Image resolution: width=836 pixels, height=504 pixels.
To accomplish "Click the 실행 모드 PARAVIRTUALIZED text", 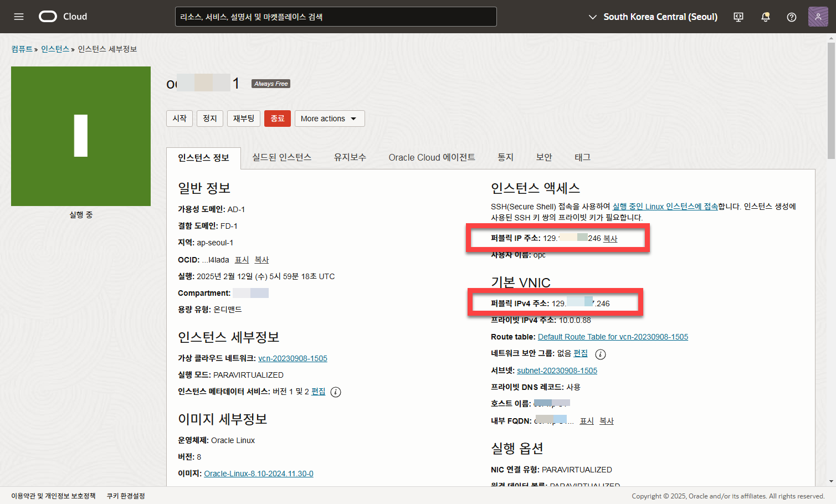I will (230, 375).
